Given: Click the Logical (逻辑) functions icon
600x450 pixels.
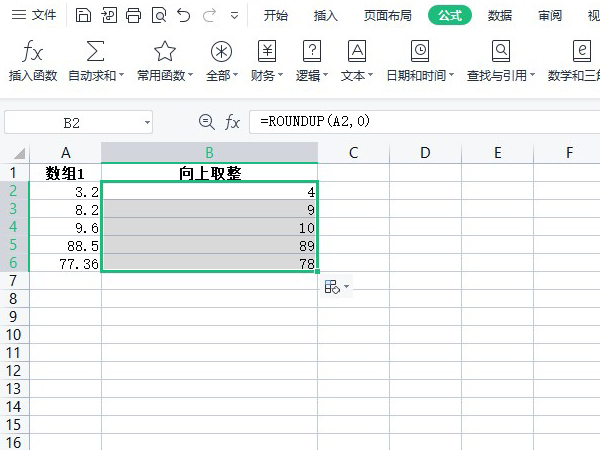Looking at the screenshot, I should pos(312,52).
